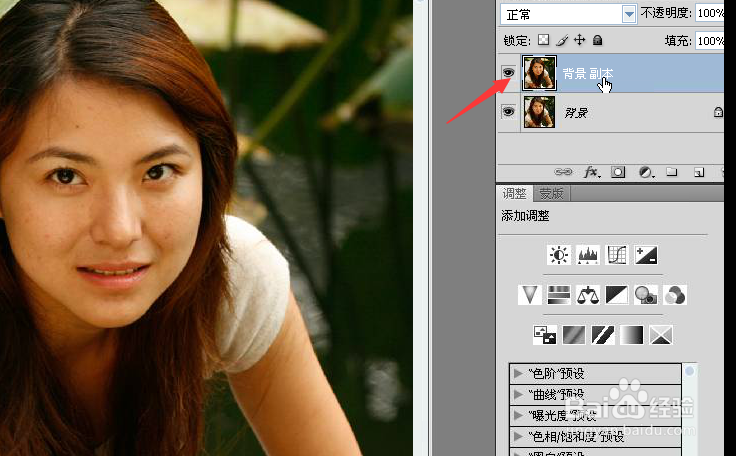Screen dimensions: 736x456
Task: Hide the 背景 副本 layer
Action: point(508,72)
